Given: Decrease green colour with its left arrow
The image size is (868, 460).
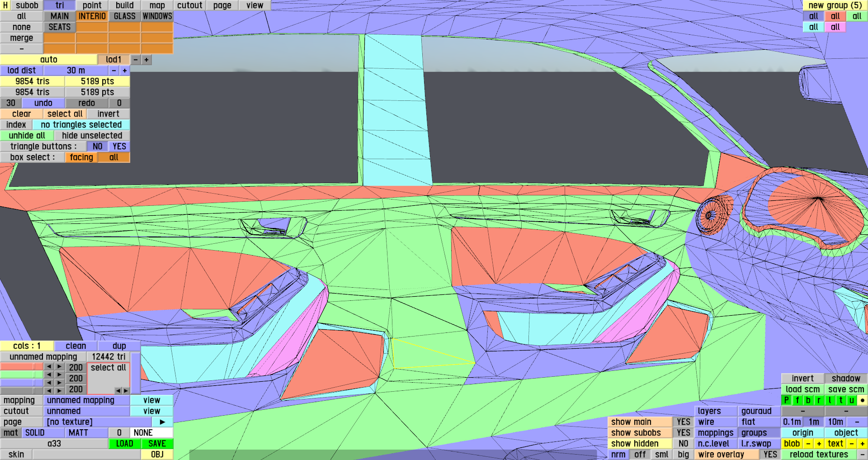Looking at the screenshot, I should [49, 375].
